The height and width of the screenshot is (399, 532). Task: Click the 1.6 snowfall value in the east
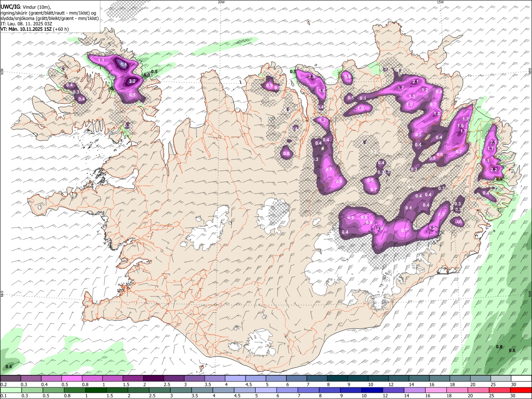point(461,126)
